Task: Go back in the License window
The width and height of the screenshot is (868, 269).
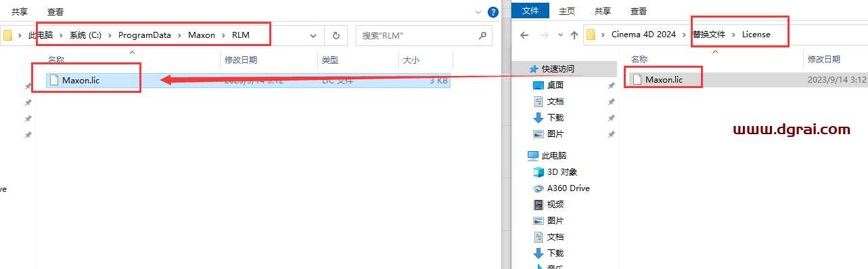Action: (524, 35)
